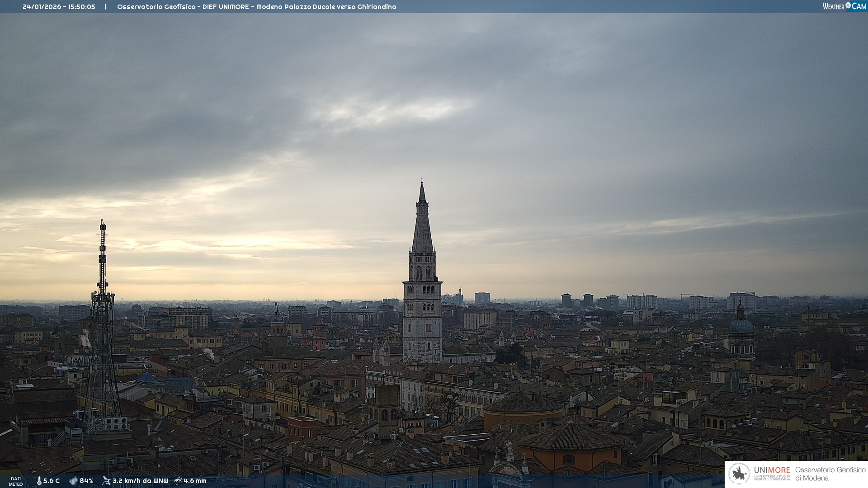868x488 pixels.
Task: Click the humidity water drops icon
Action: click(x=73, y=481)
